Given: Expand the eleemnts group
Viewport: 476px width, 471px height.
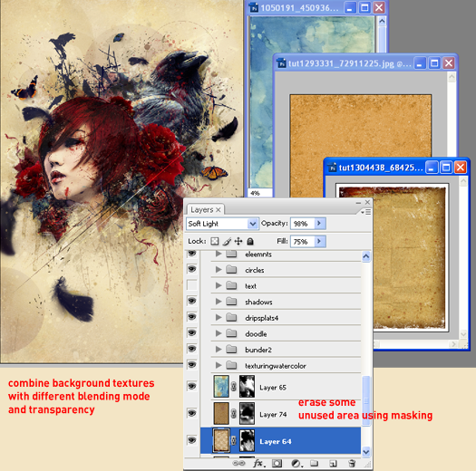Looking at the screenshot, I should (x=219, y=254).
